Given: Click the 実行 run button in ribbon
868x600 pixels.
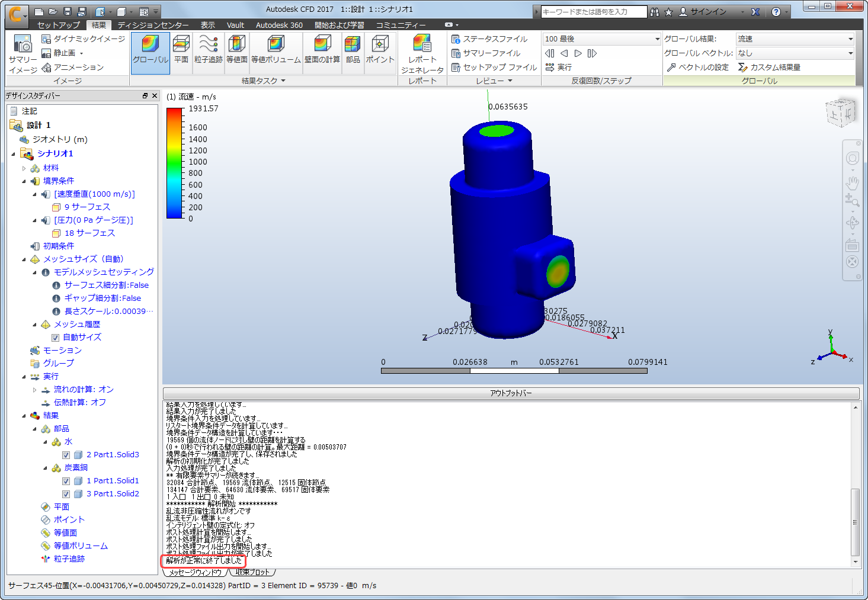Looking at the screenshot, I should [x=559, y=68].
